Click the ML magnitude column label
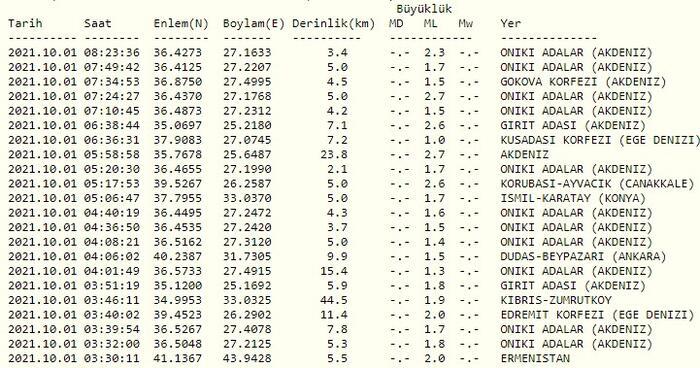The image size is (700, 368). tap(431, 23)
